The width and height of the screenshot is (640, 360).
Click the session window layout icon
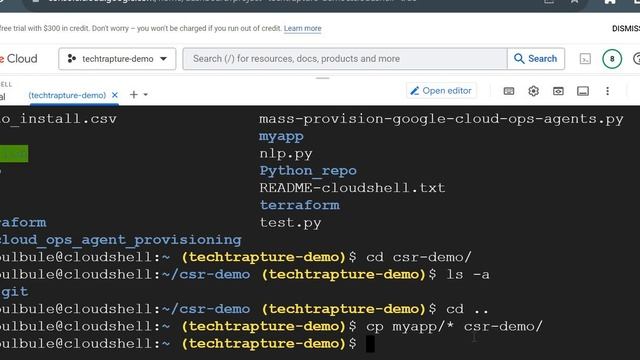(583, 91)
